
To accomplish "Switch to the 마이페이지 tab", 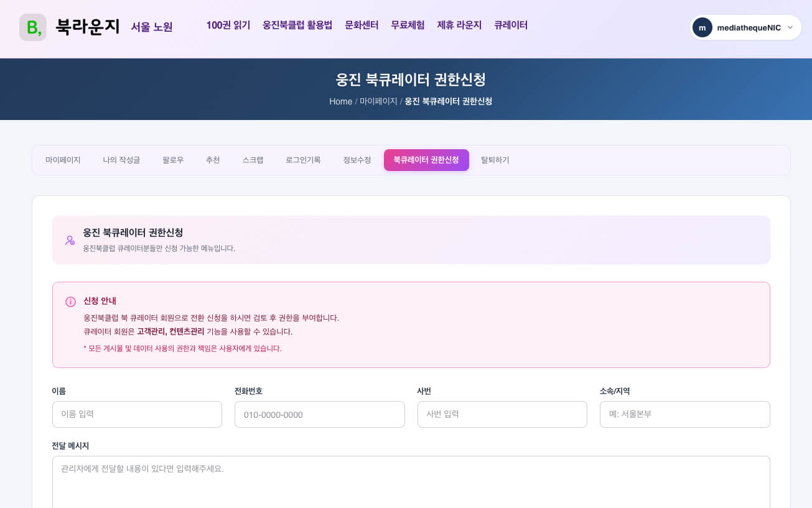I will (x=63, y=160).
